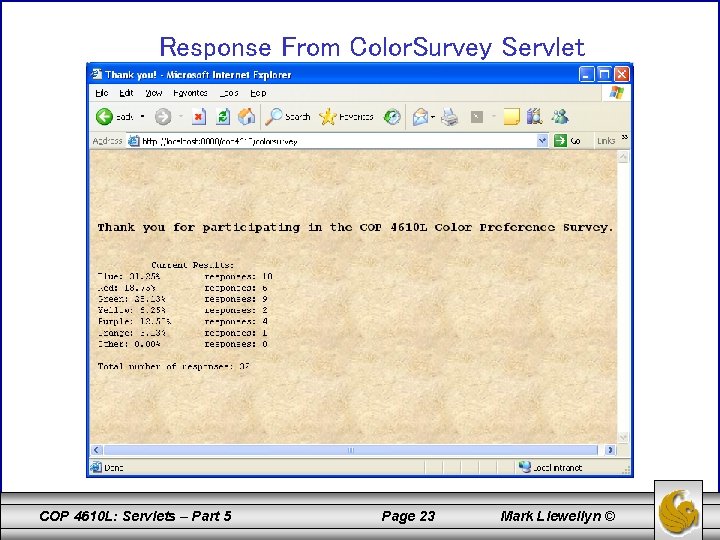The image size is (720, 540).
Task: Click the green Back arrow button
Action: click(x=104, y=117)
